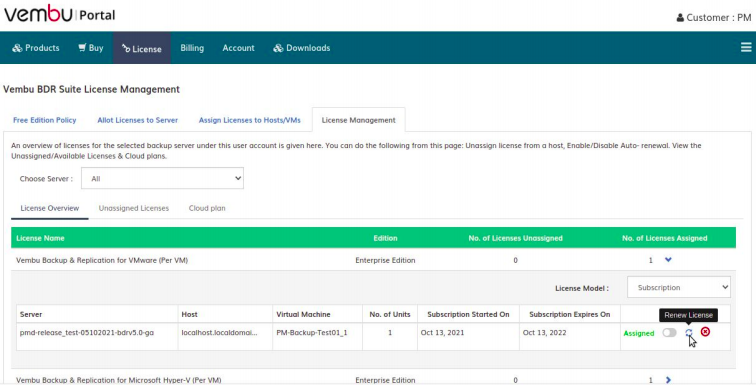Click the Renew License refresh icon
Screen dimensions: 756x385
click(689, 332)
